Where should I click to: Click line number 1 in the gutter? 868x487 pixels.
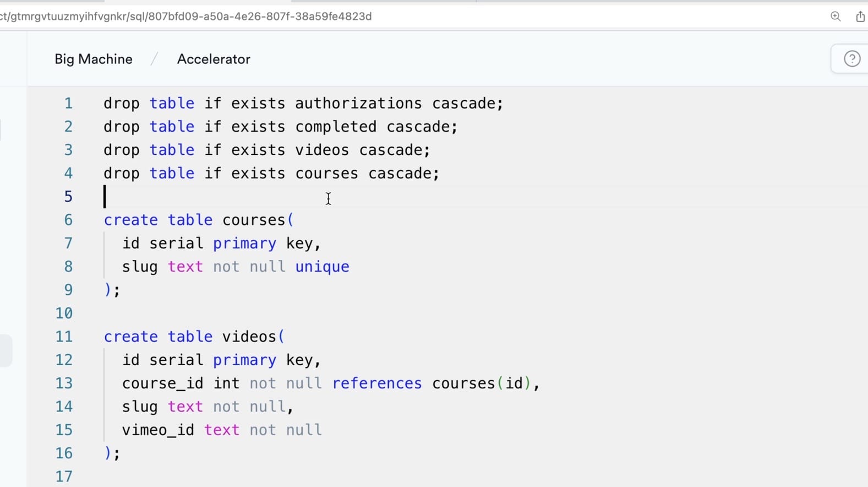tap(68, 104)
